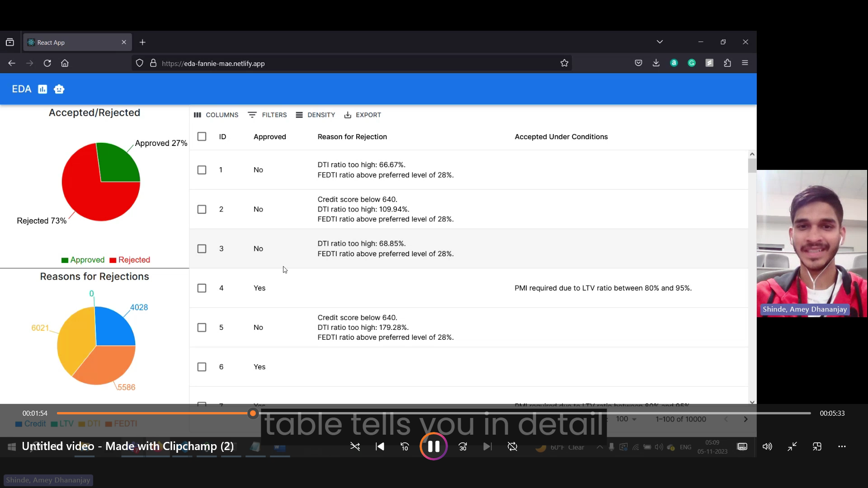Open the COLUMNS menu
The width and height of the screenshot is (868, 488).
[216, 115]
